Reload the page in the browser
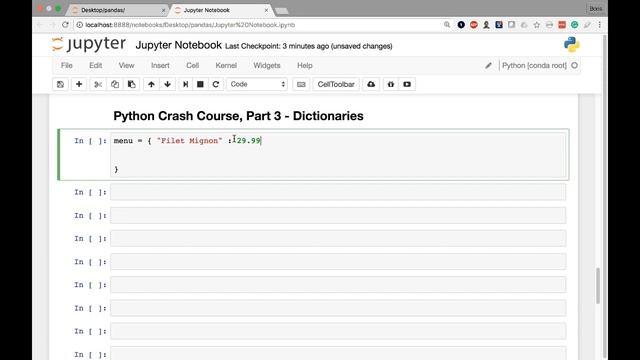The width and height of the screenshot is (640, 360). 65,25
